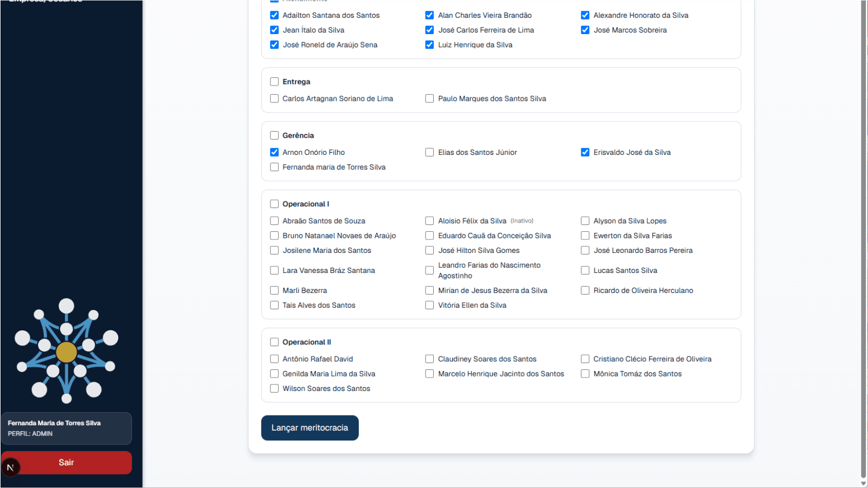Uncheck José Roneld de Araújo Sena
Screen dimensions: 868x488
[274, 44]
